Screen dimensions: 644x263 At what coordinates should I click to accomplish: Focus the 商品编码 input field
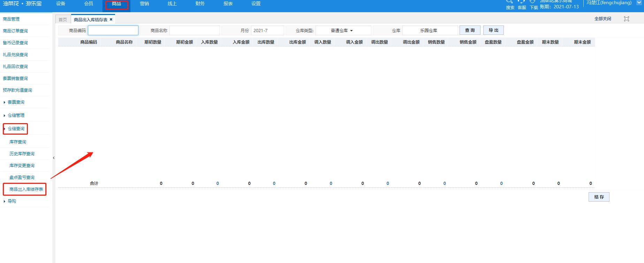coord(113,31)
